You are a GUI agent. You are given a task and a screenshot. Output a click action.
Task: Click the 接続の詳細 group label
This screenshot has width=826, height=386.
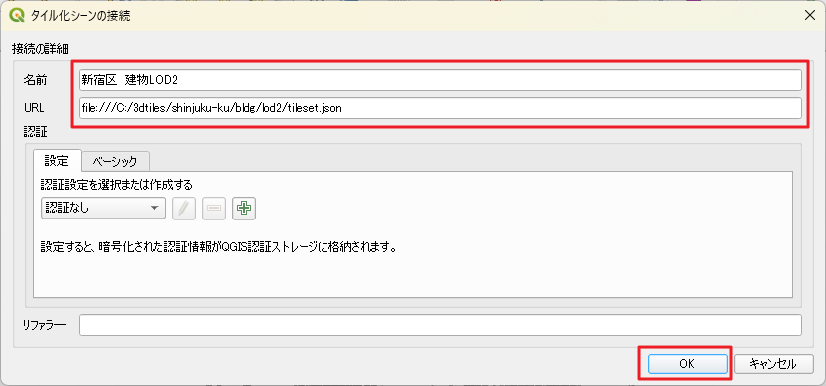pyautogui.click(x=41, y=49)
